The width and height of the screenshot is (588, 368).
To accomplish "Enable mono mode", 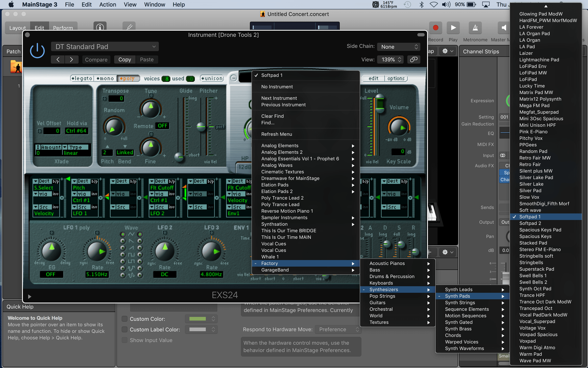I will [x=105, y=78].
